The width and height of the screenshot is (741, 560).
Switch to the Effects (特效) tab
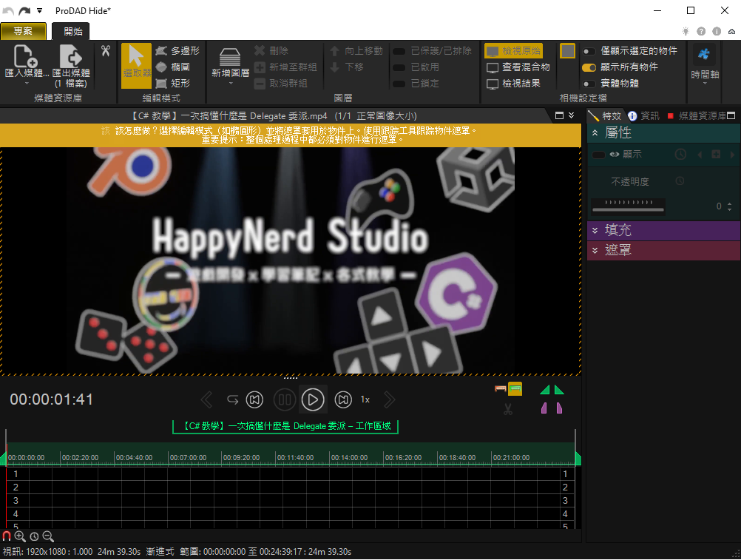pos(606,116)
